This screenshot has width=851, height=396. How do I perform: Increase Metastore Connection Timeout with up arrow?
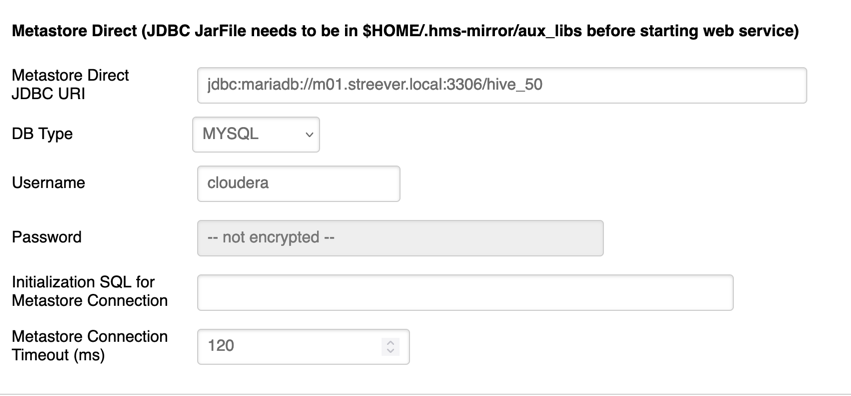pyautogui.click(x=390, y=342)
